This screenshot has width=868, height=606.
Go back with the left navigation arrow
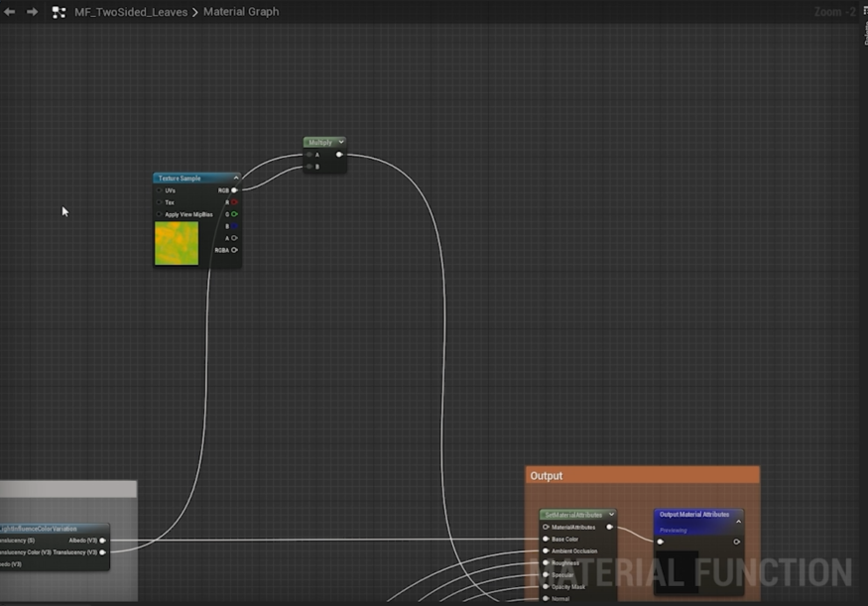click(x=9, y=12)
